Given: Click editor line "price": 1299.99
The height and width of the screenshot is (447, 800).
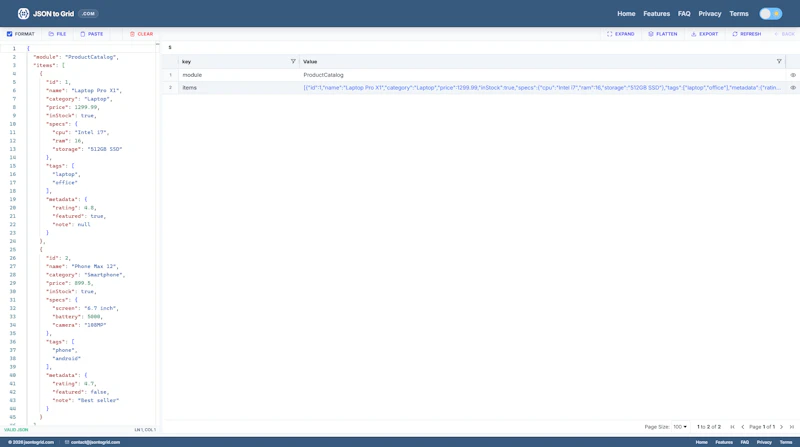Looking at the screenshot, I should point(73,107).
